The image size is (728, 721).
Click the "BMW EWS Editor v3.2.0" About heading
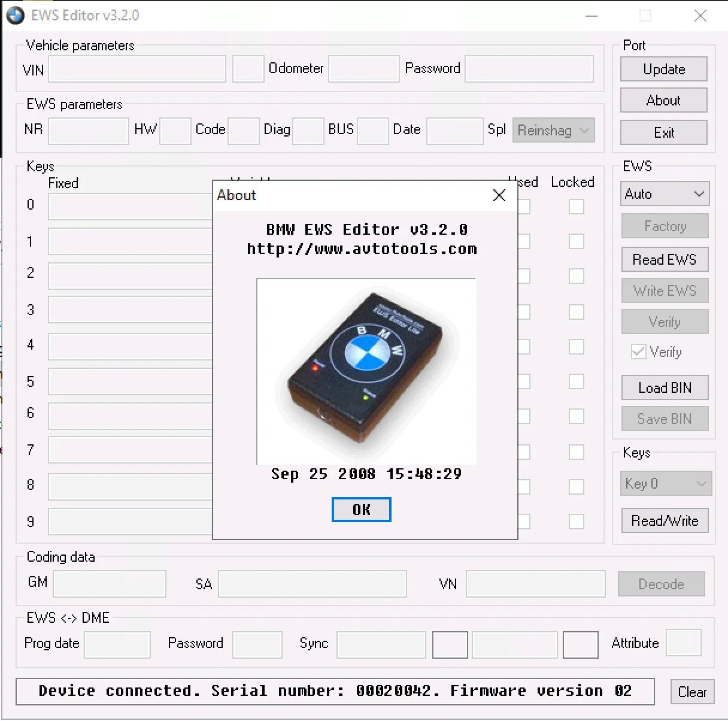tap(366, 229)
